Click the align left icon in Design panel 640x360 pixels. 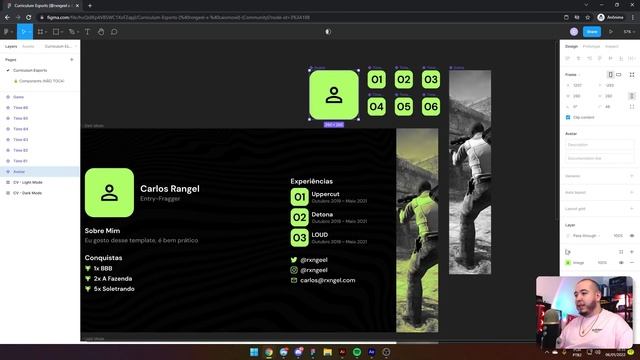tap(567, 58)
